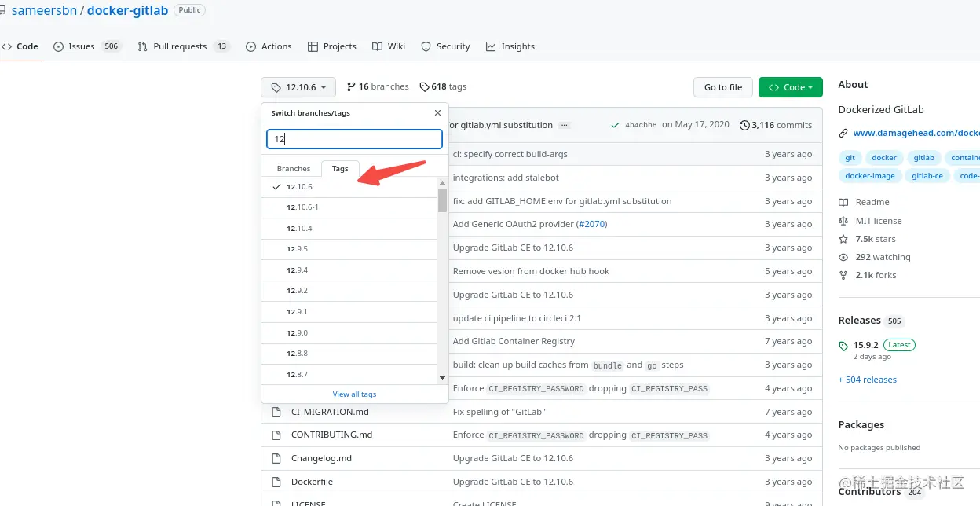Click the Security shield icon
This screenshot has width=980, height=506.
coord(426,46)
